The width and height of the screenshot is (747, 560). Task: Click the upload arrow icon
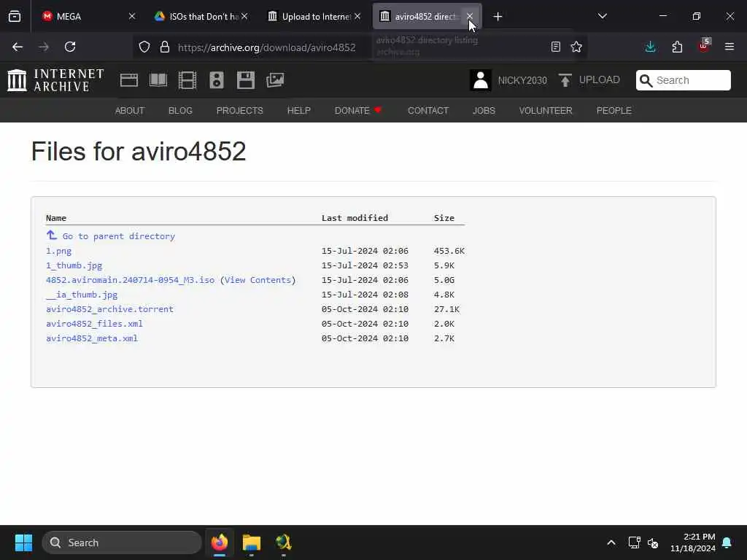(565, 80)
